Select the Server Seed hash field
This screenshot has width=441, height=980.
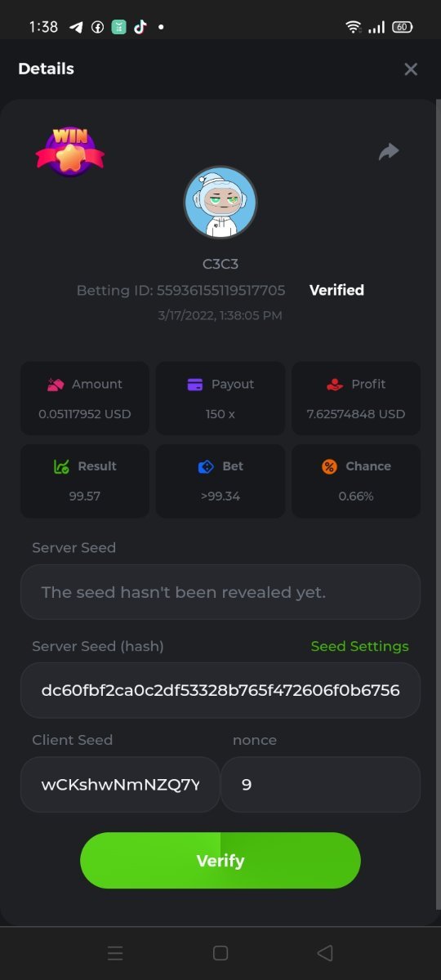click(220, 690)
